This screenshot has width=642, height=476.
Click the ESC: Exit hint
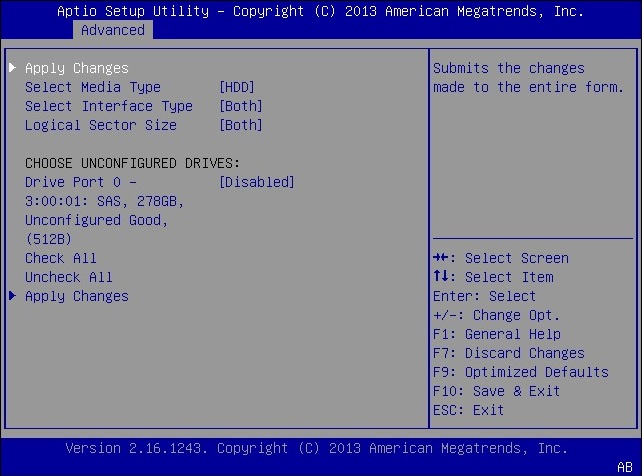(x=468, y=410)
